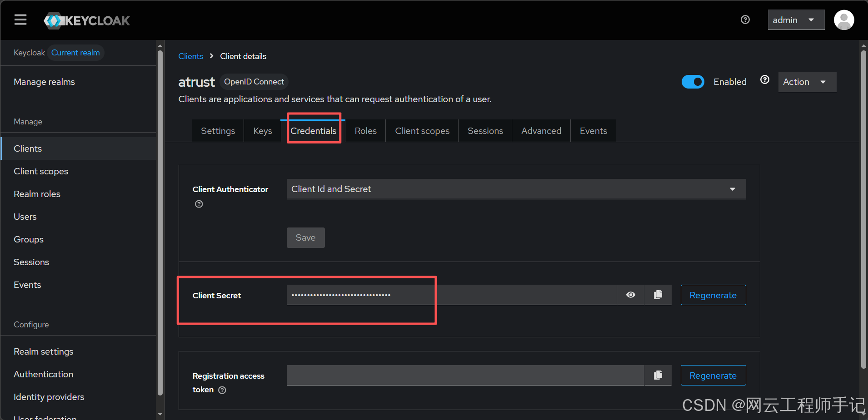Open the hamburger navigation menu
This screenshot has height=420, width=868.
coord(20,20)
